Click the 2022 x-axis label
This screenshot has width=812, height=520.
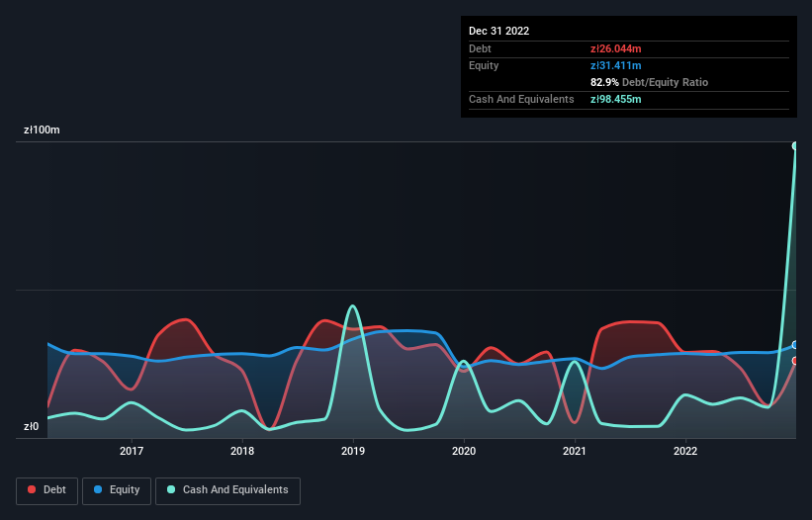pos(685,451)
